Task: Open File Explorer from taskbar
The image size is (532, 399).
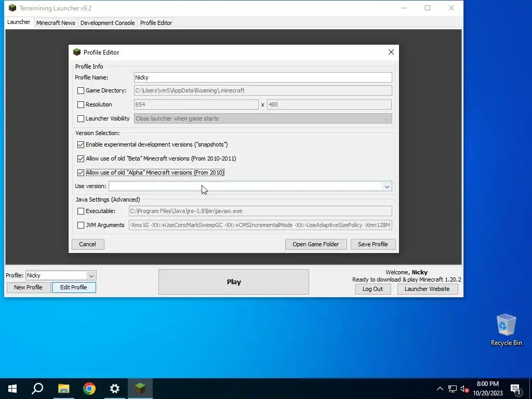Action: [63, 389]
